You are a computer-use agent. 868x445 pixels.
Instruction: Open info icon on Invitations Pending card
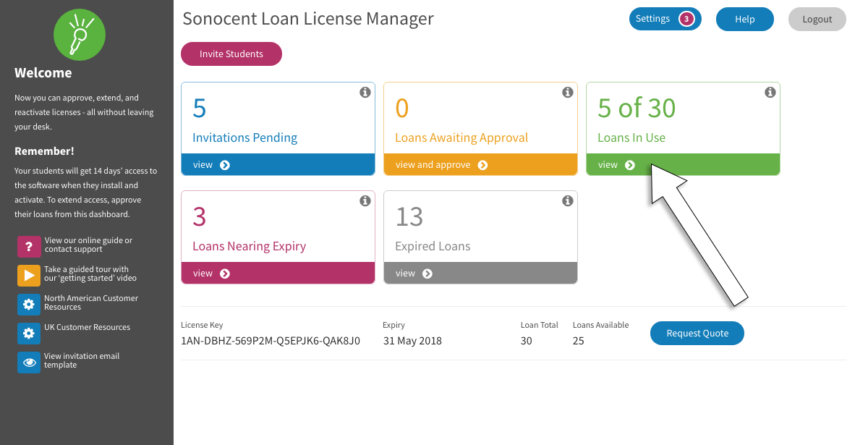click(365, 93)
